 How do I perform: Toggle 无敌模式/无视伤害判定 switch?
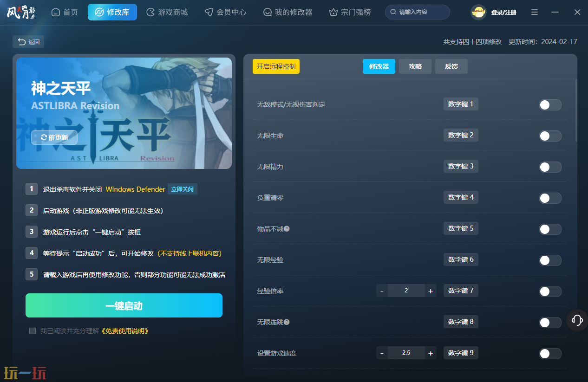[550, 105]
